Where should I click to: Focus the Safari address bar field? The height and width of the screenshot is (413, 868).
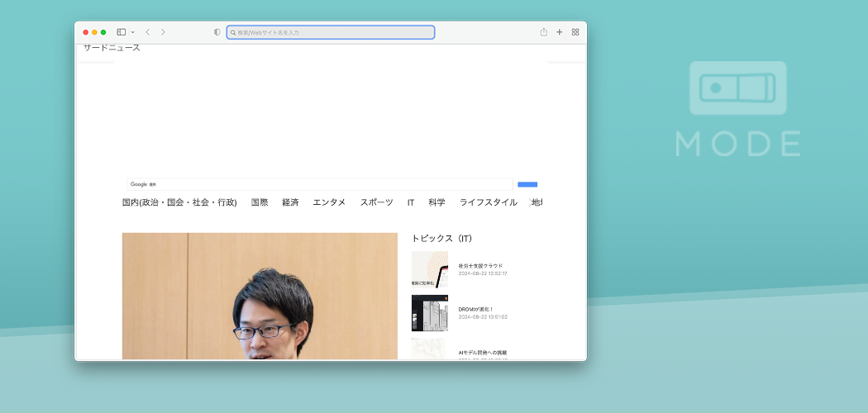pos(331,32)
